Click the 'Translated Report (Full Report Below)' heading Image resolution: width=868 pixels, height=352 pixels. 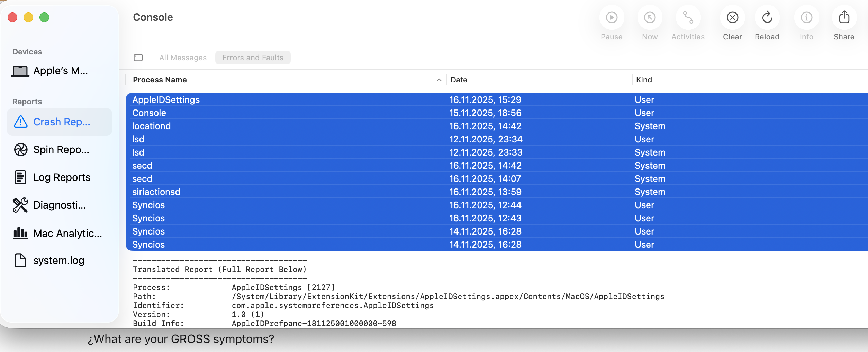pos(220,270)
